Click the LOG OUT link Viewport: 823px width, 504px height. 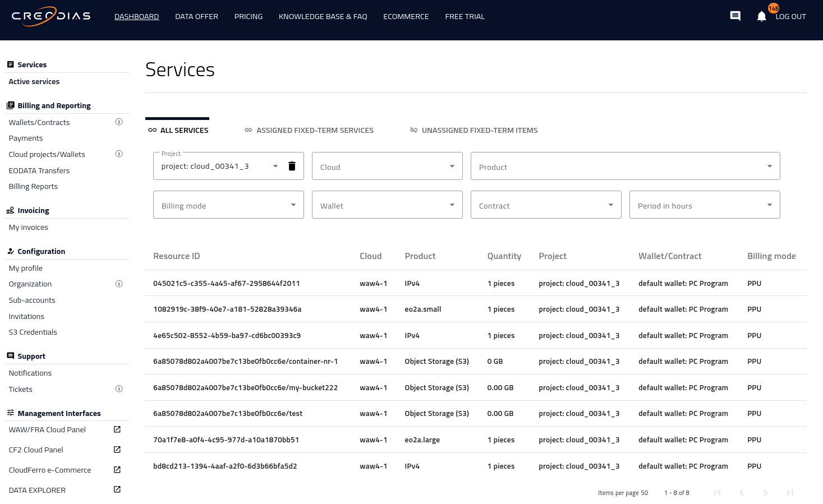(790, 17)
